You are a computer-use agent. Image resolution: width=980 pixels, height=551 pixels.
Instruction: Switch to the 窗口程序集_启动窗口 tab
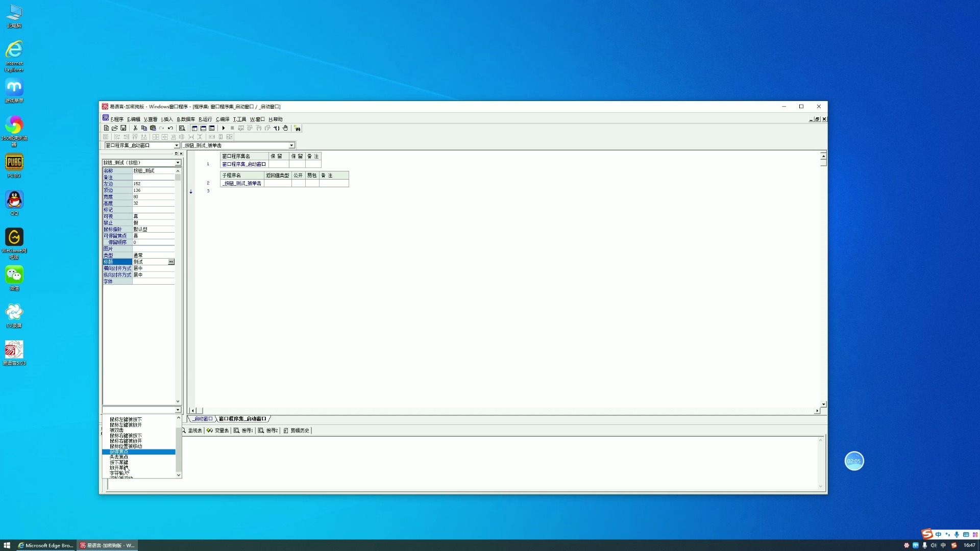(242, 419)
